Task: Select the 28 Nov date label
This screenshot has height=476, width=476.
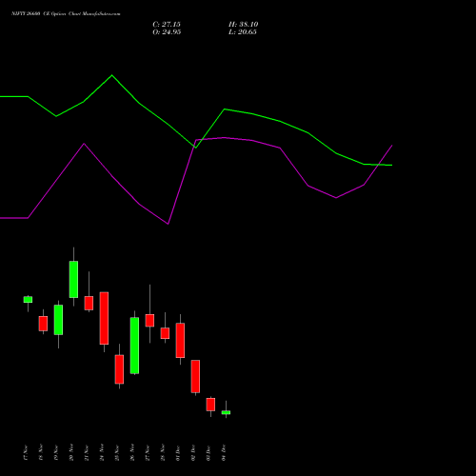Action: pos(163,453)
